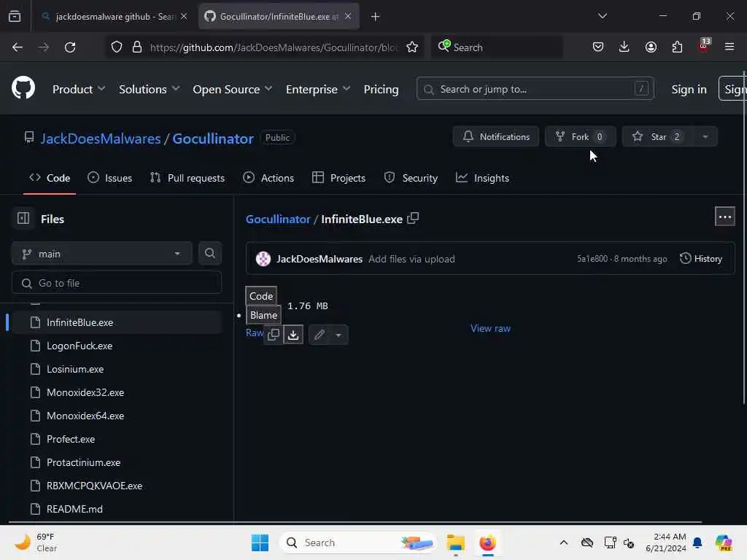Open the three-dots more file actions button
This screenshot has width=747, height=560.
(x=724, y=217)
